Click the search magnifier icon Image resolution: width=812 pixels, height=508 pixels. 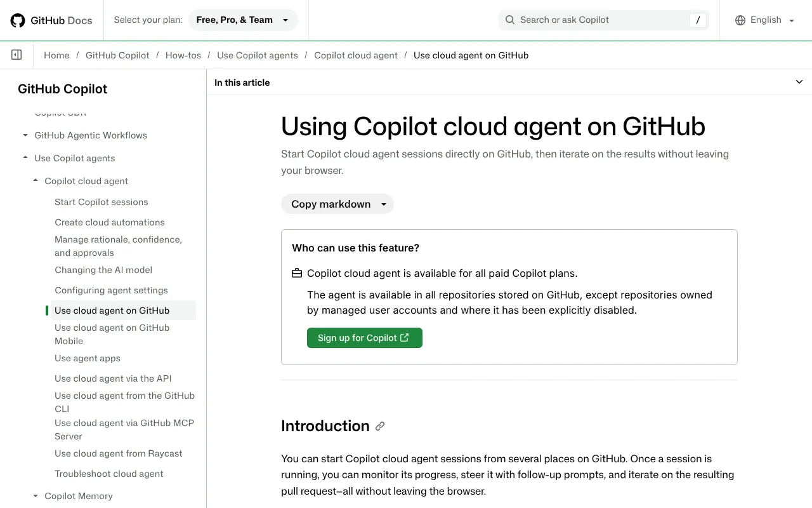[509, 20]
